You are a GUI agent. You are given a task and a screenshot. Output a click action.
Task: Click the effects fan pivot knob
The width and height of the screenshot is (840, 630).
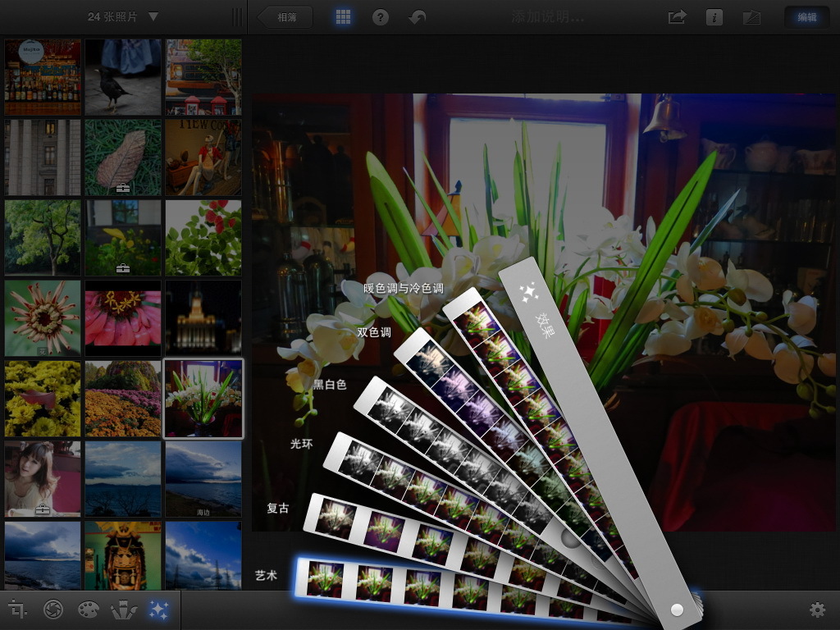[x=677, y=609]
